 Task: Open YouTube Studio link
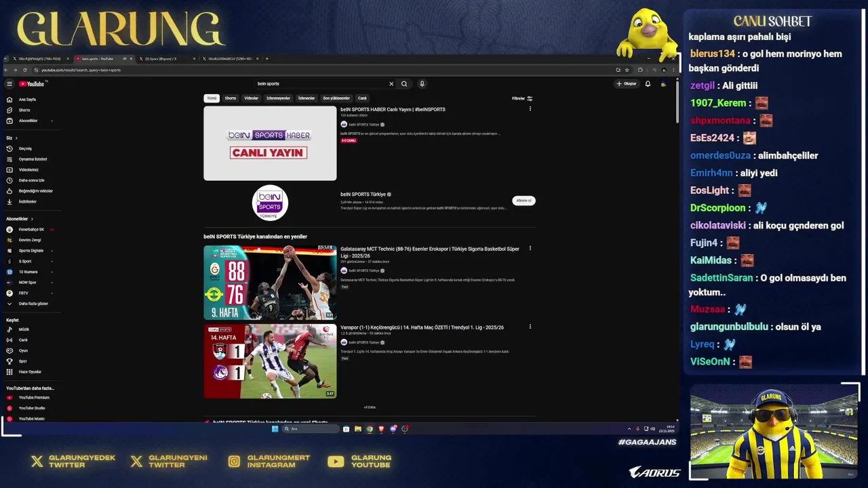[x=32, y=408]
